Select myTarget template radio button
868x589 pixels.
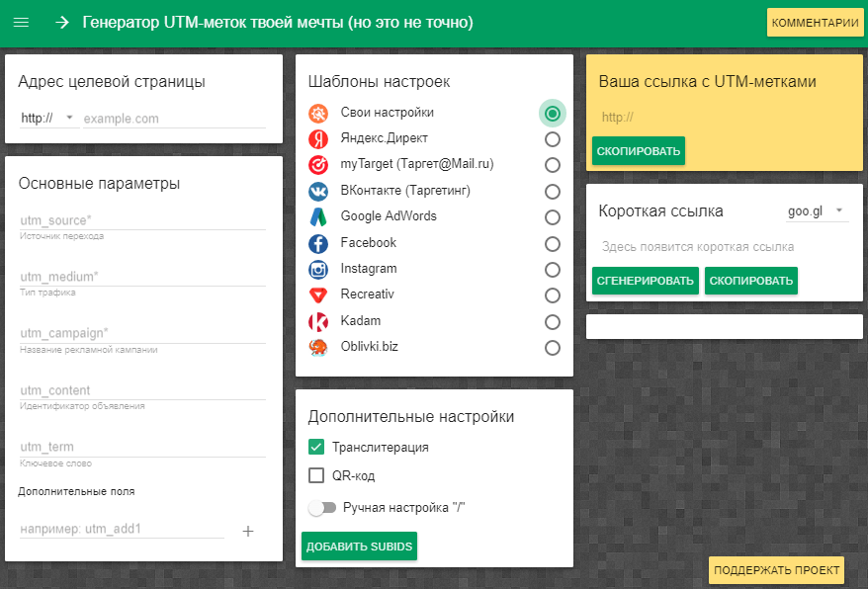[552, 165]
